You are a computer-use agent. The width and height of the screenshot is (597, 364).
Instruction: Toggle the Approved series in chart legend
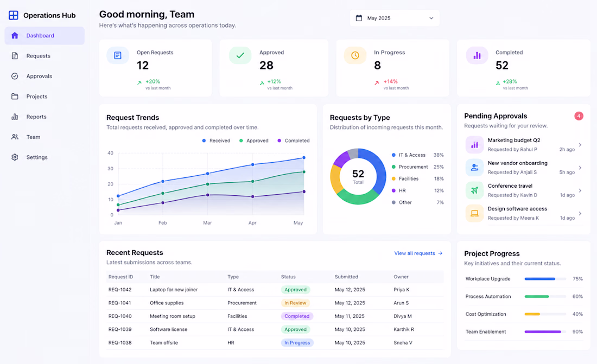(x=253, y=141)
